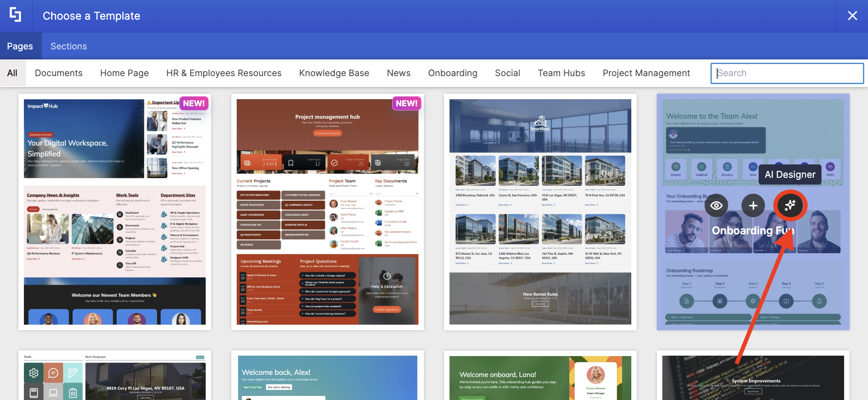Choose the Tools and Rent Purposes template
This screenshot has height=400, width=868.
tap(115, 375)
